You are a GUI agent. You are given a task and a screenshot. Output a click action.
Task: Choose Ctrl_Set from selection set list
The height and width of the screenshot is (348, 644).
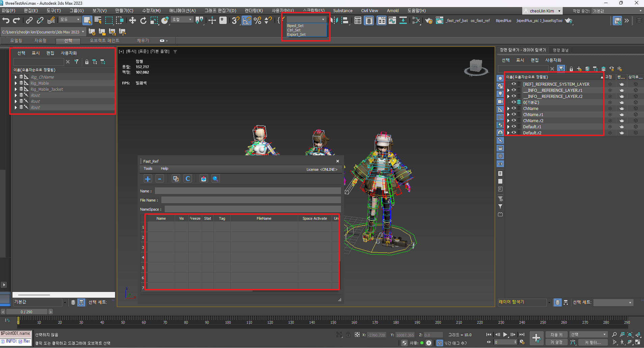[294, 30]
